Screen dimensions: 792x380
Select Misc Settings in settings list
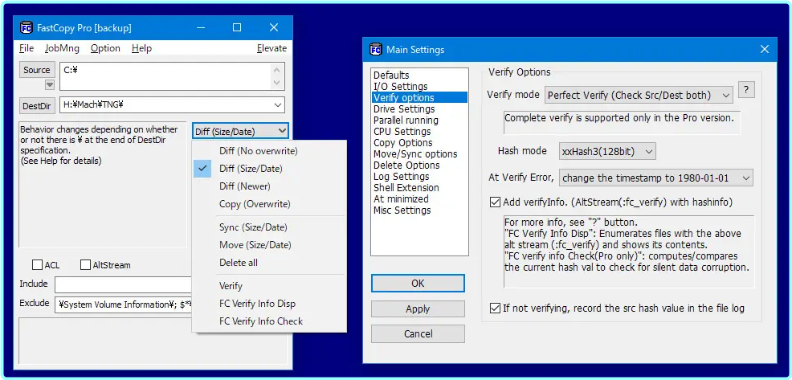pyautogui.click(x=419, y=210)
